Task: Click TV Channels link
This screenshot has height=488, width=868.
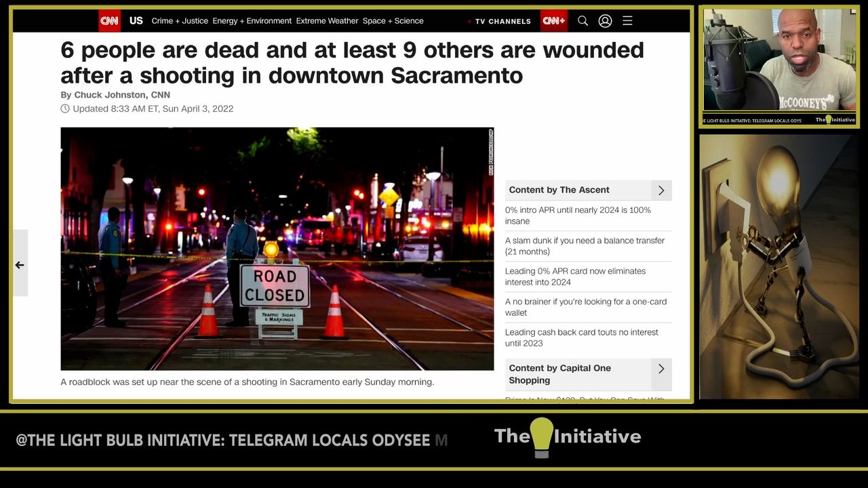Action: [502, 22]
